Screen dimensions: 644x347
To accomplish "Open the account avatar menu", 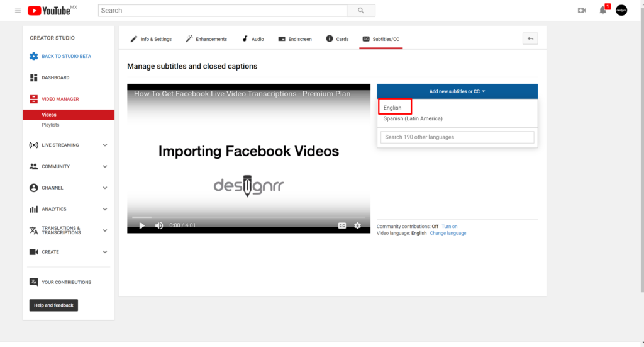I will (621, 10).
